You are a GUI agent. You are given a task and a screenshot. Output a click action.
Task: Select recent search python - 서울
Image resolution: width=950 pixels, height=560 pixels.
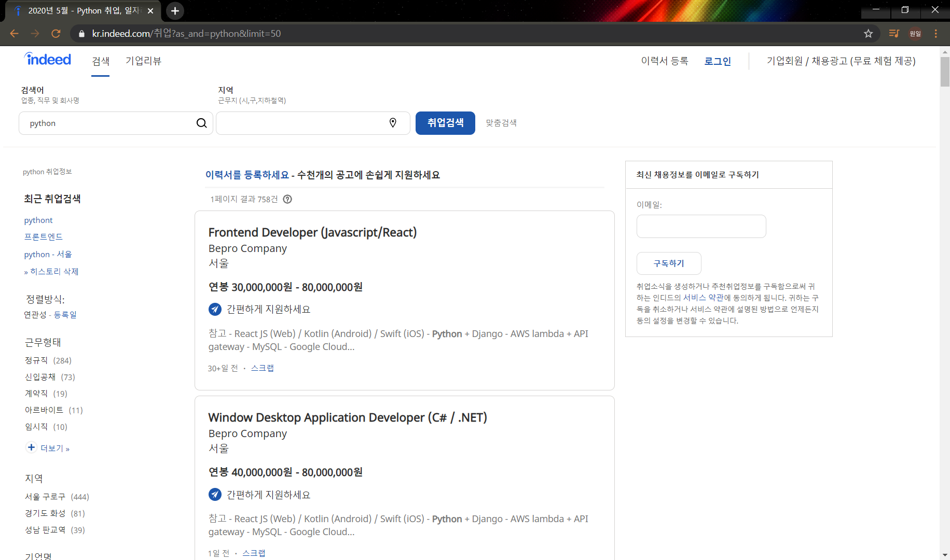tap(48, 254)
